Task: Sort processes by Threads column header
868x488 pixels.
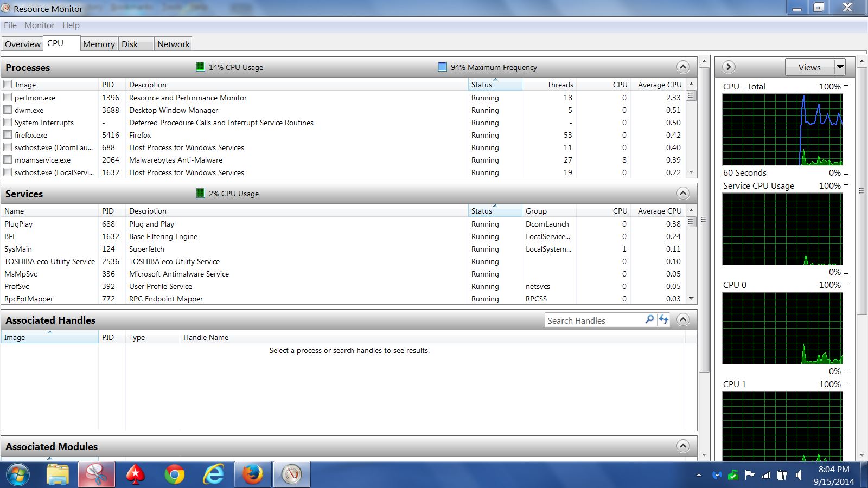Action: (549, 85)
